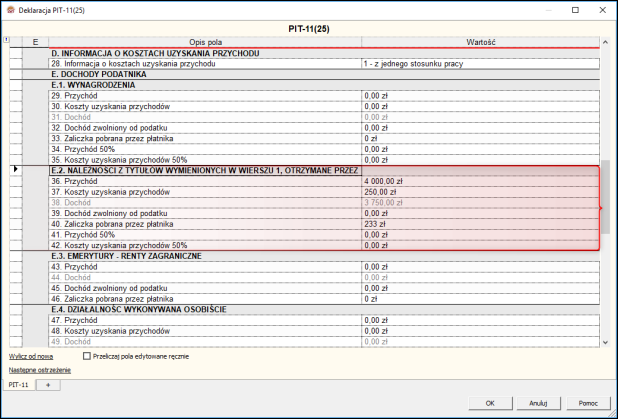Enable Przeliczaj pola edytowane ręcznie checkbox

pyautogui.click(x=87, y=356)
